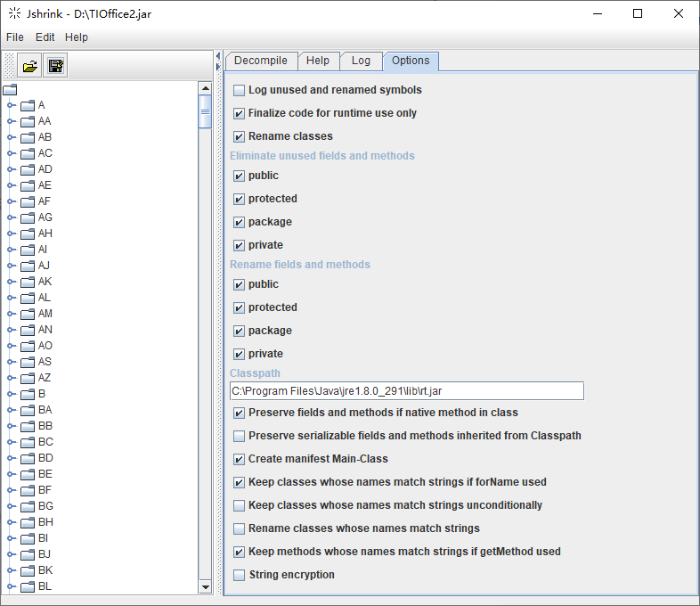The width and height of the screenshot is (700, 606).
Task: Click the open file folder toolbar icon
Action: 30,66
